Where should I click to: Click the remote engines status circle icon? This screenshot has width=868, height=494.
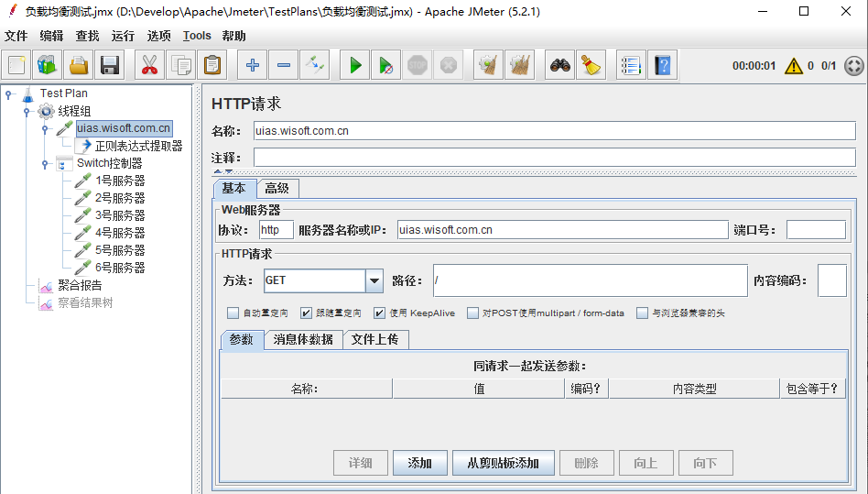[854, 66]
